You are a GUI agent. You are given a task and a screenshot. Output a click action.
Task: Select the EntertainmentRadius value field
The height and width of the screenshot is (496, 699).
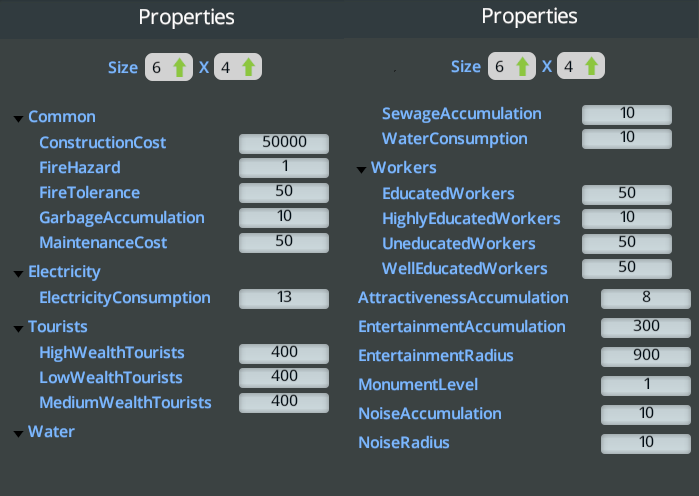coord(644,356)
